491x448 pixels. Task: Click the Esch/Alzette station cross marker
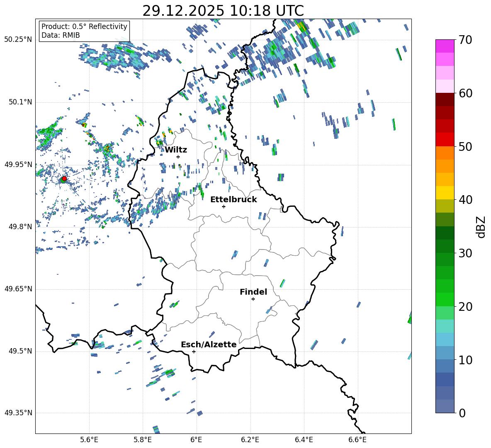(194, 351)
